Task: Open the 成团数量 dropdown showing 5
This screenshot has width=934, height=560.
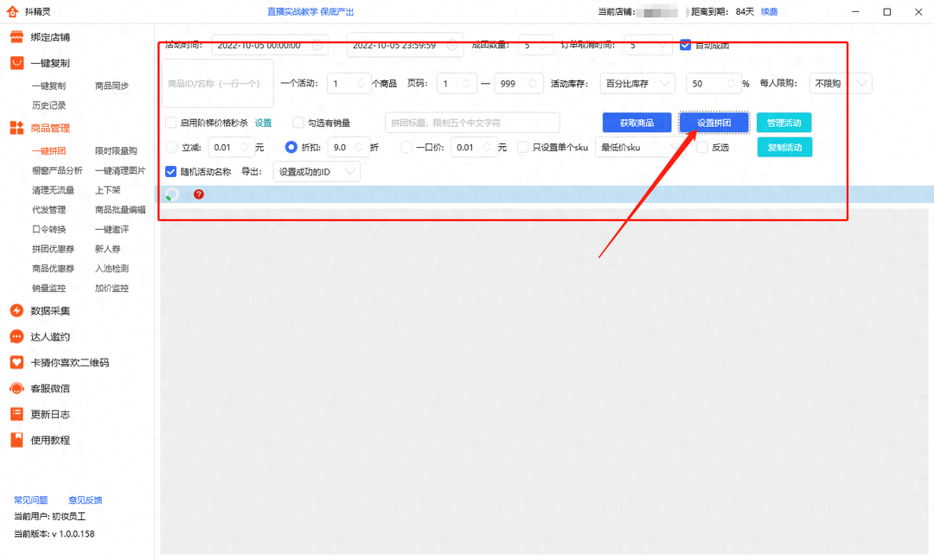Action: click(x=536, y=45)
